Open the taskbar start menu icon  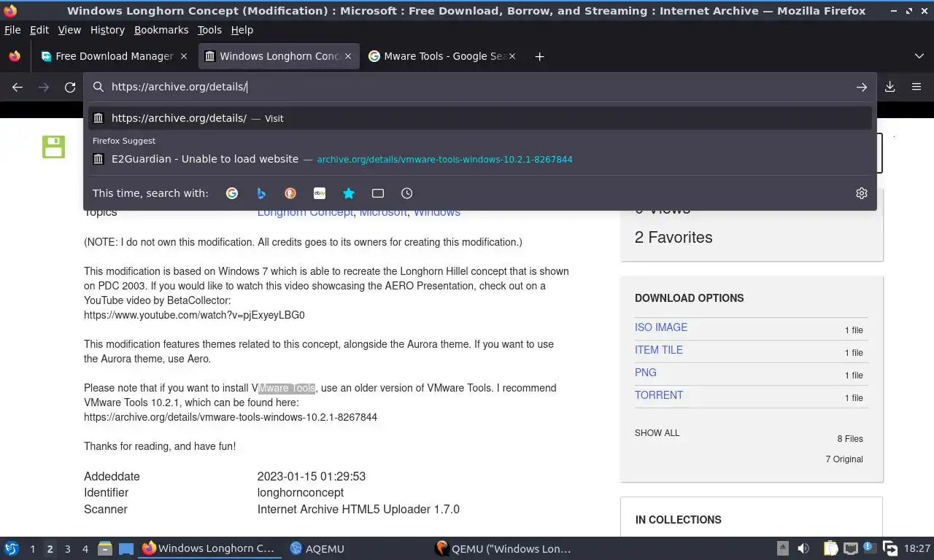click(x=12, y=548)
